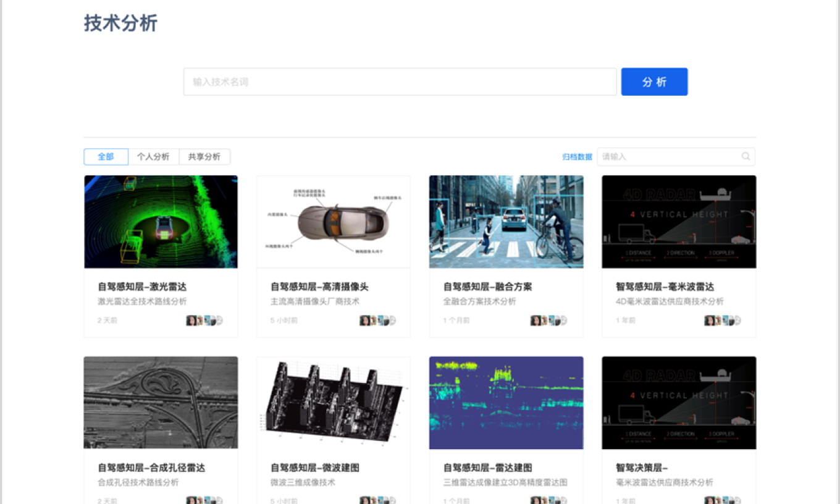Switch to 个人分析 tab
Viewport: 840px width, 504px height.
[153, 157]
